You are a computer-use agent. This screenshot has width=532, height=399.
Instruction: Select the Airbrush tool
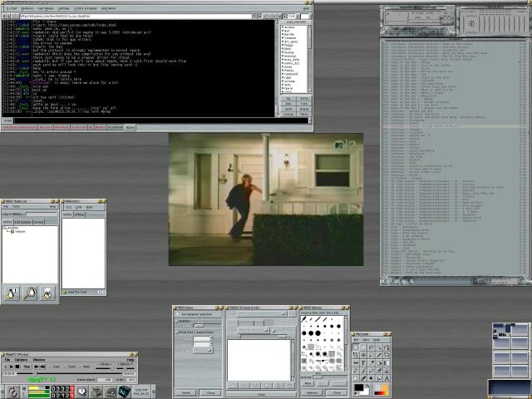coord(379,371)
